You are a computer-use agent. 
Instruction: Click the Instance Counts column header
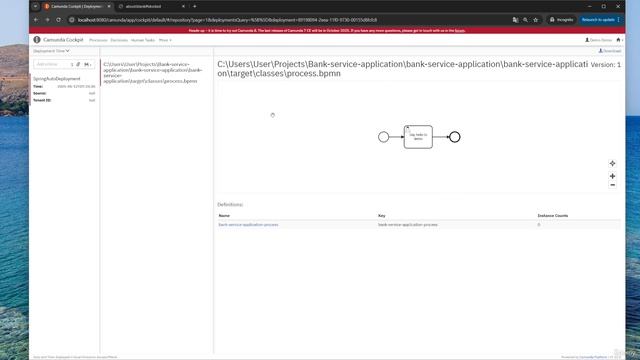553,215
